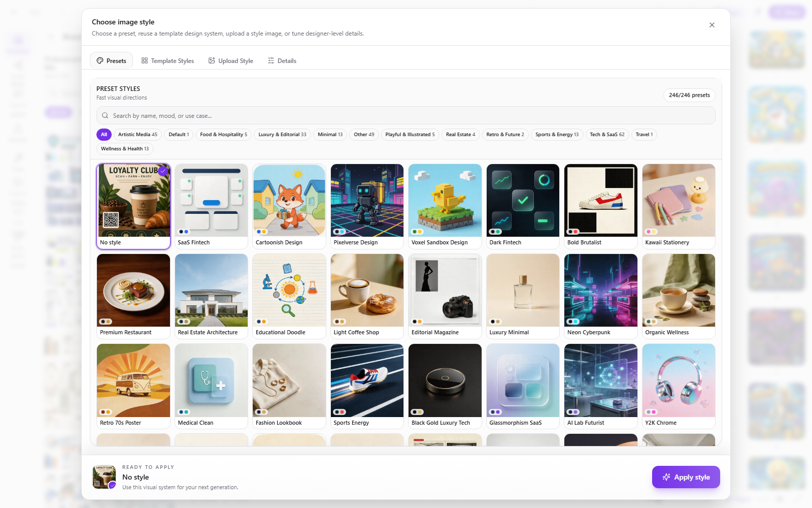Screen dimensions: 812x508
Task: Click Apply style button
Action: point(686,477)
